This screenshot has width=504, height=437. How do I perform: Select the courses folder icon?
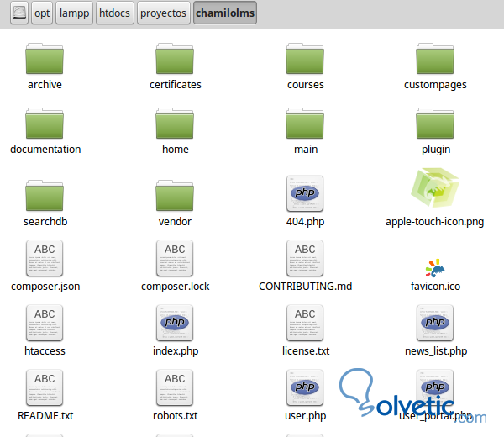point(305,59)
